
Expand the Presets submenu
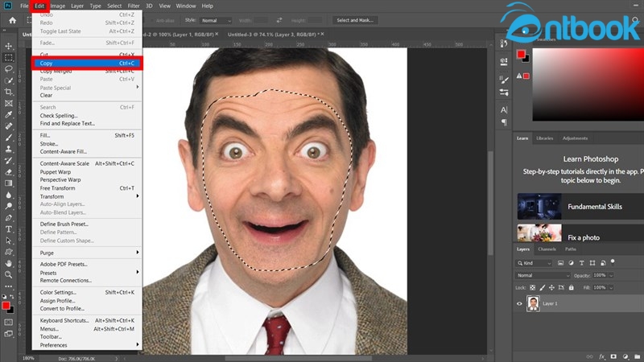[87, 273]
